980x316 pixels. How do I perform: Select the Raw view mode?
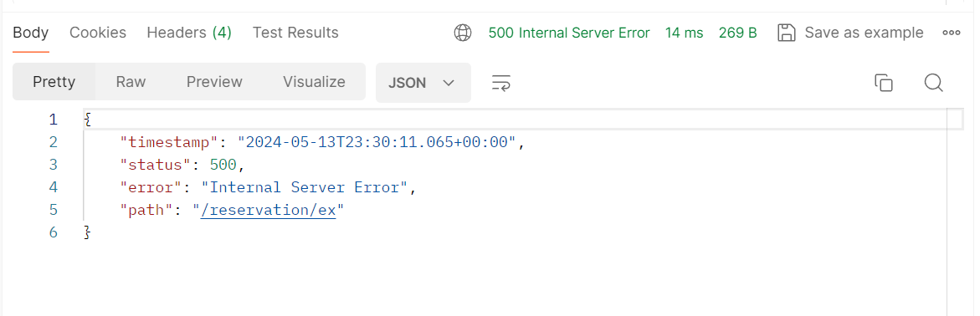pyautogui.click(x=131, y=82)
